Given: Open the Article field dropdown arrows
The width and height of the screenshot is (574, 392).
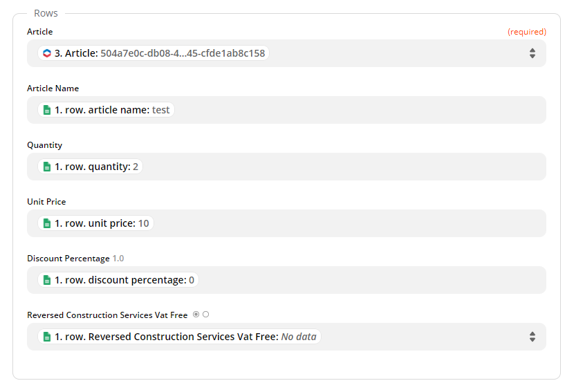Looking at the screenshot, I should (x=532, y=53).
